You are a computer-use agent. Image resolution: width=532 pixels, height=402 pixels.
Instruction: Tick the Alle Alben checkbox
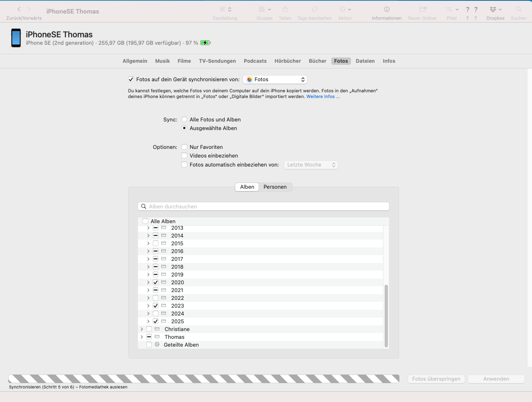click(x=145, y=221)
